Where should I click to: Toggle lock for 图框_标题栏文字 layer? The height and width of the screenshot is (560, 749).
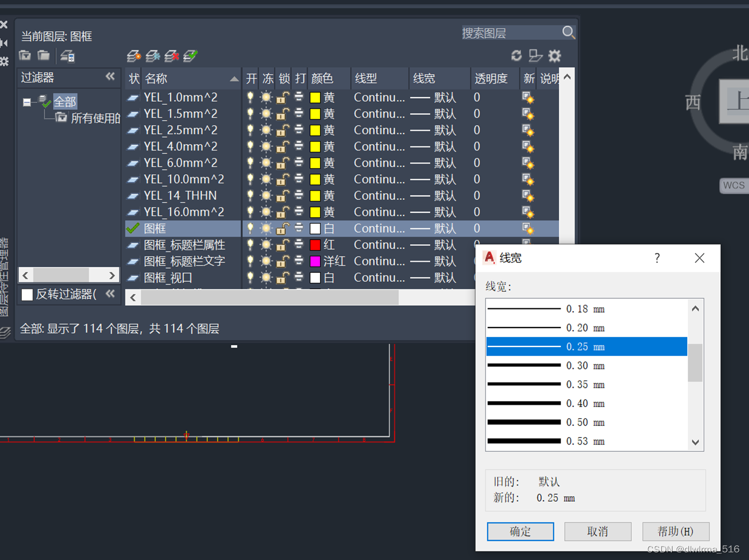pos(283,261)
